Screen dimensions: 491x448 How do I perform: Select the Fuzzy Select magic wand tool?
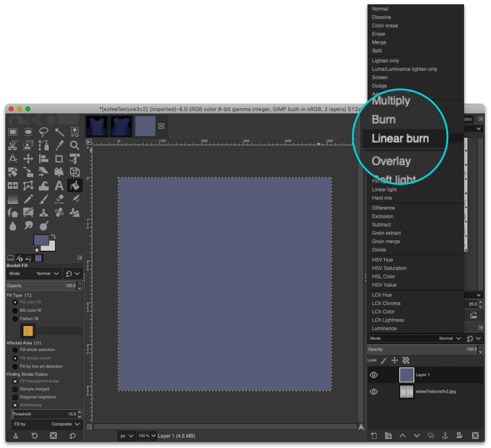coord(59,132)
